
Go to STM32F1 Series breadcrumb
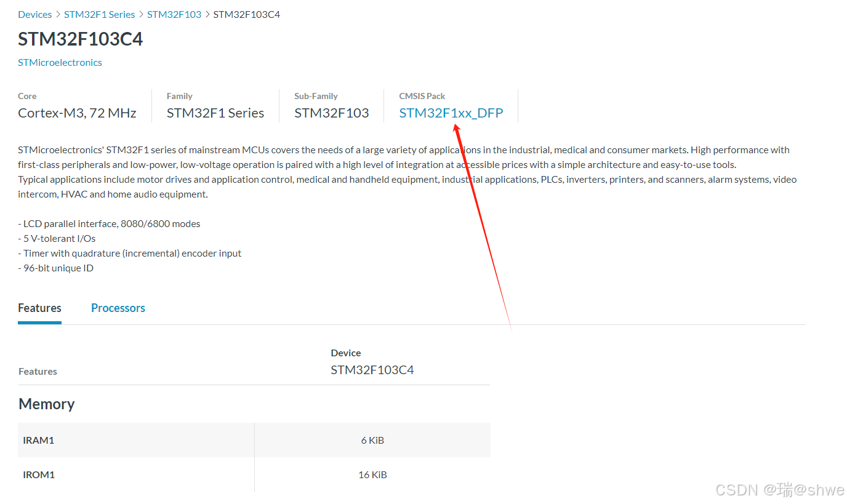(x=99, y=14)
